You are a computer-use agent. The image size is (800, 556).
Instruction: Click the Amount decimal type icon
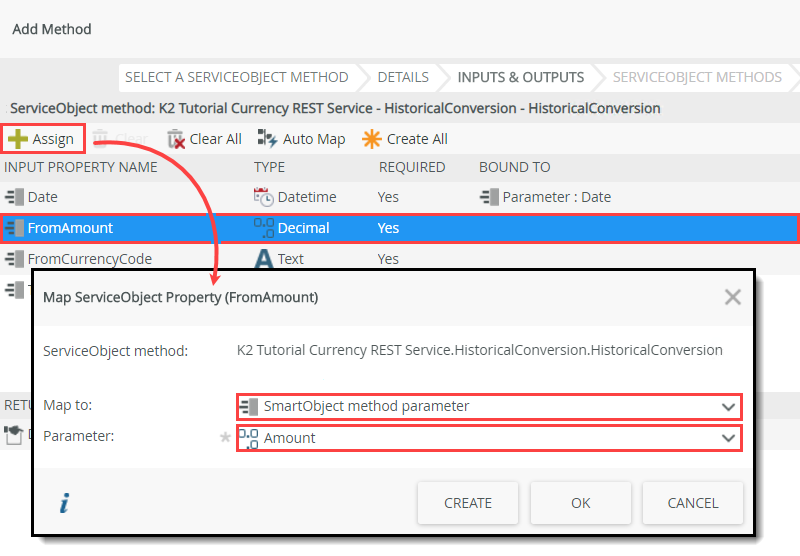pyautogui.click(x=248, y=438)
